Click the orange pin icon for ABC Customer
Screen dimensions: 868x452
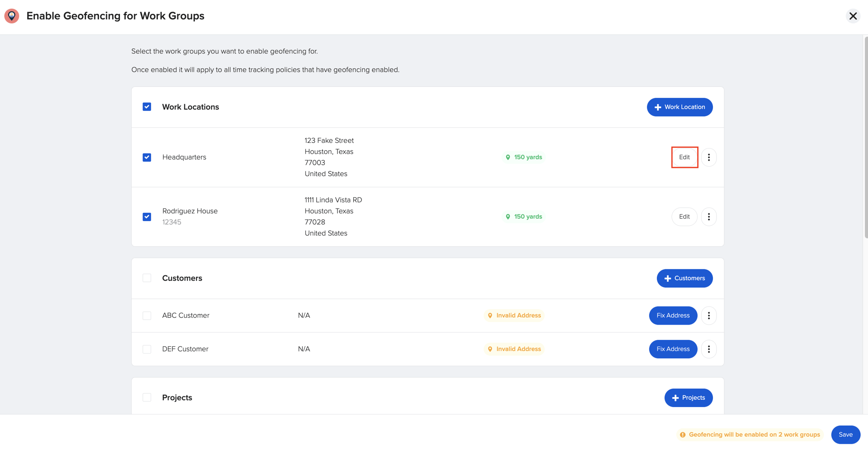[x=490, y=316]
